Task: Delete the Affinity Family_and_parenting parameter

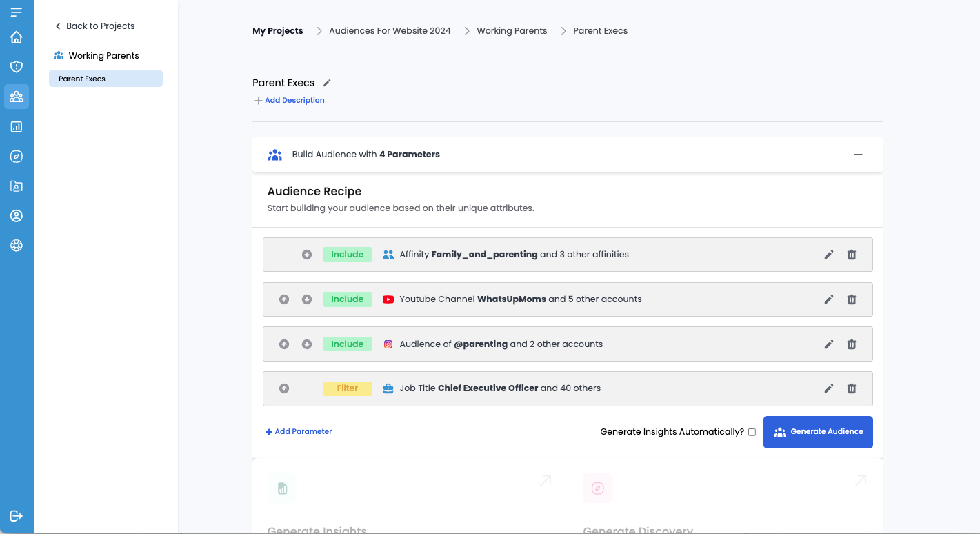Action: (852, 255)
